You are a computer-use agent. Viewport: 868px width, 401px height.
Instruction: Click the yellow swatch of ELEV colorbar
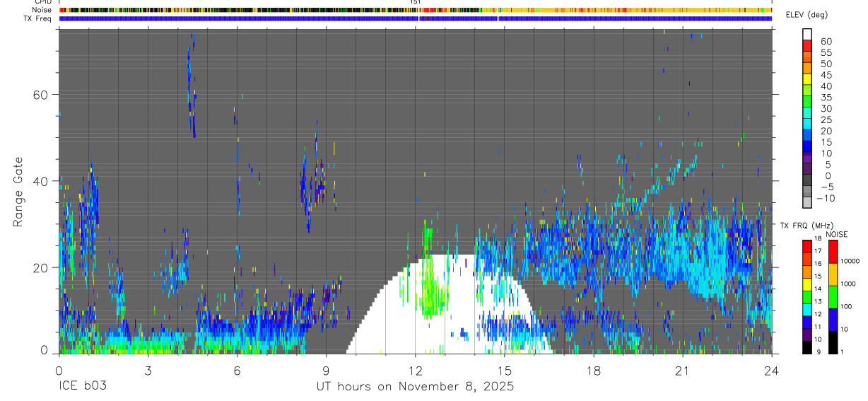[x=807, y=78]
